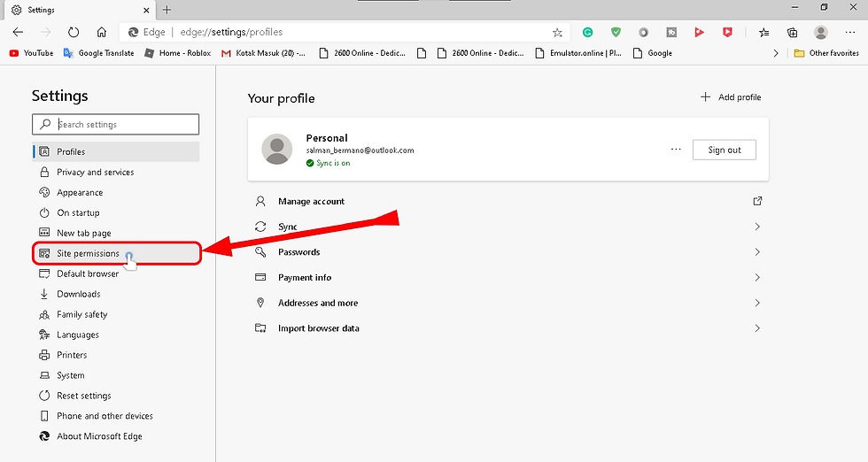Screen dimensions: 868x462
Task: Open Google Translate bookmark
Action: pos(98,53)
